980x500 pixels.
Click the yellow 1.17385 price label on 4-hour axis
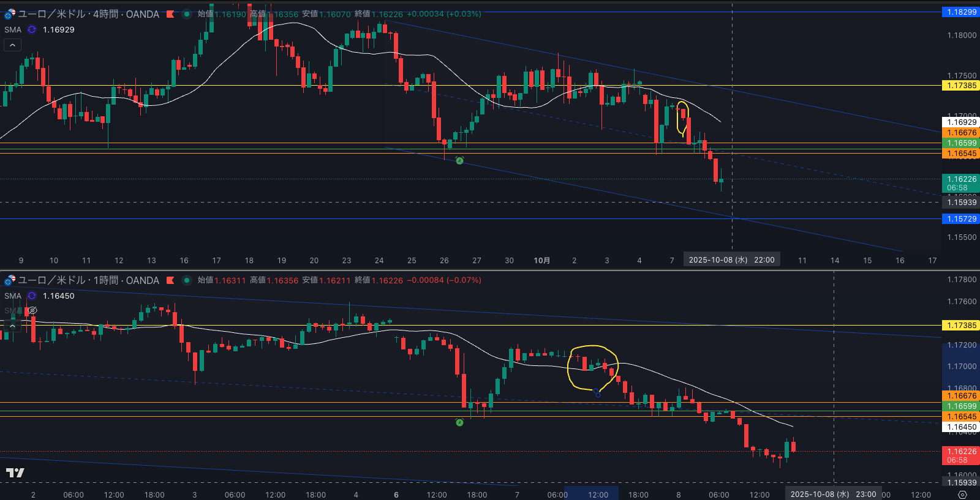coord(962,86)
